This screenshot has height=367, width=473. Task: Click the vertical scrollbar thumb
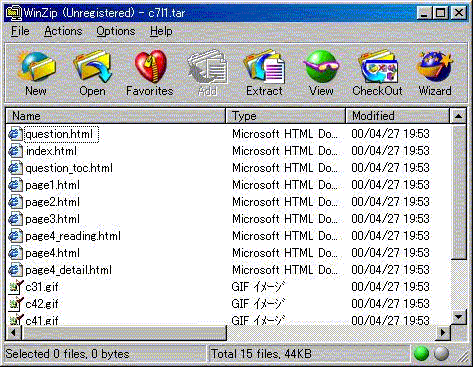tap(458, 191)
